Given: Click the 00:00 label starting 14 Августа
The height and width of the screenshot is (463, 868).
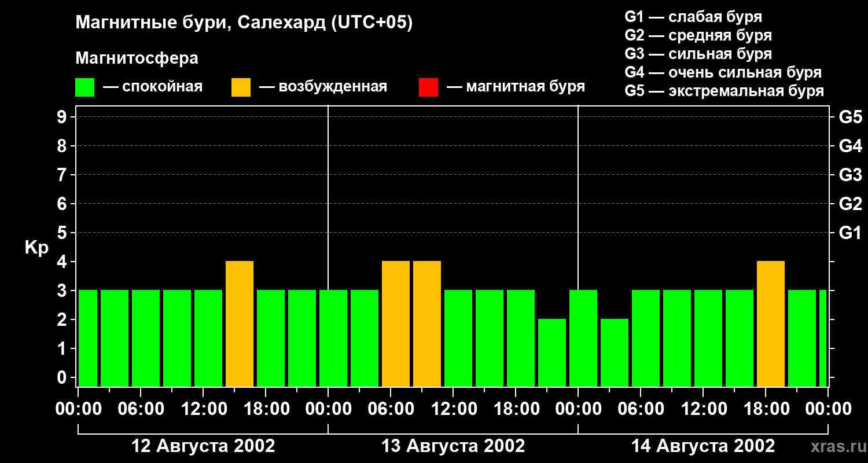Looking at the screenshot, I should 578,409.
